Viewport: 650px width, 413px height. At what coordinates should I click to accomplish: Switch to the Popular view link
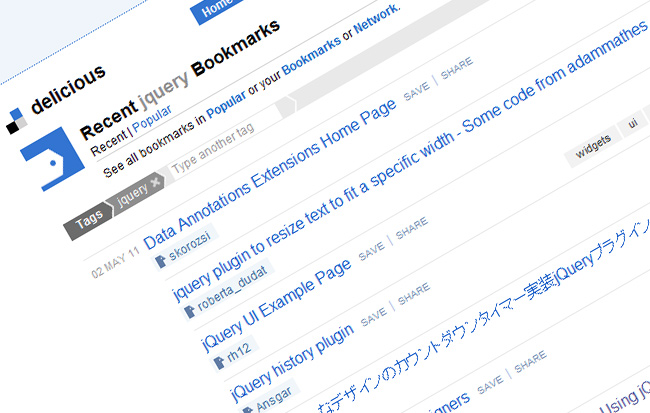coord(152,119)
